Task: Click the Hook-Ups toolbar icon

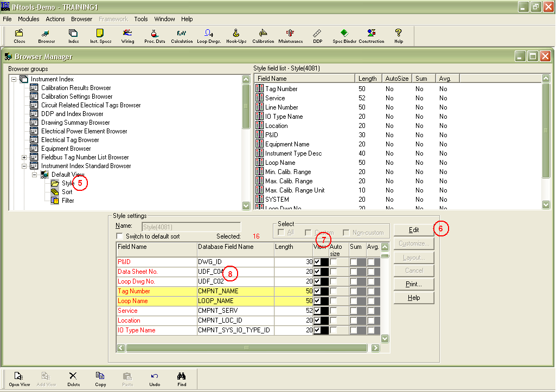Action: [238, 36]
